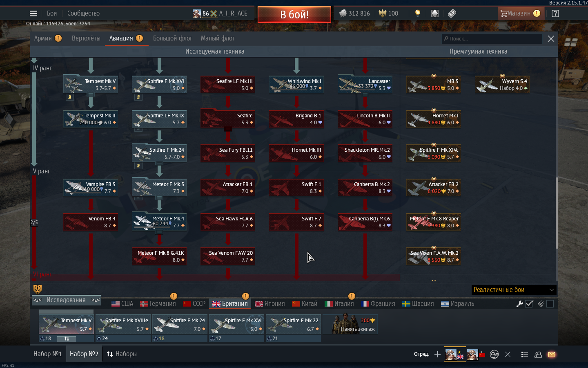Open the Бои menu

(x=52, y=13)
